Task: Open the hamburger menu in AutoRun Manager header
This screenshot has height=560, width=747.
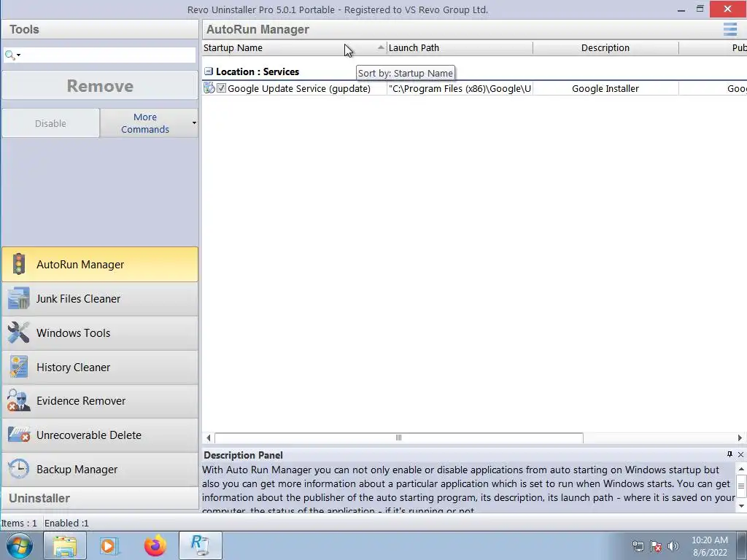Action: click(729, 29)
